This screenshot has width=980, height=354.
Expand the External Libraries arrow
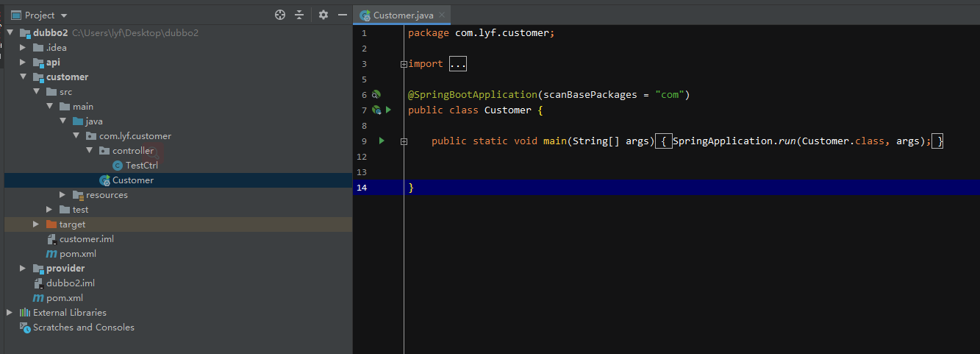coord(10,313)
